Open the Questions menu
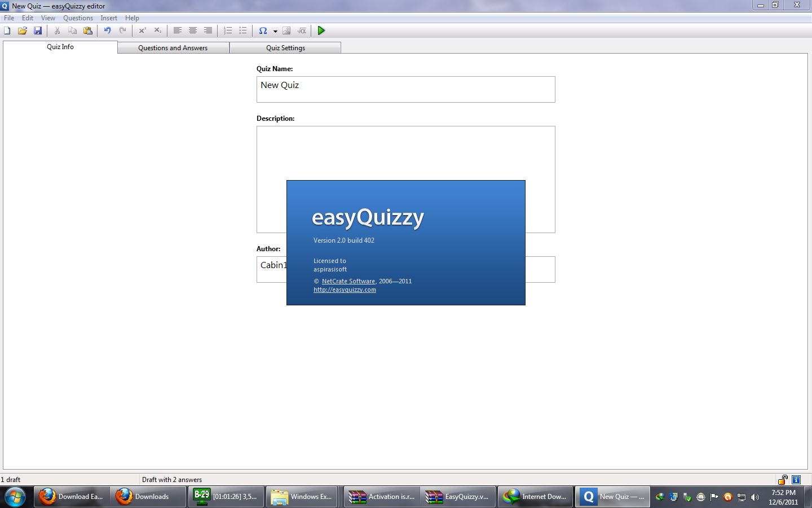This screenshot has width=812, height=508. point(78,17)
